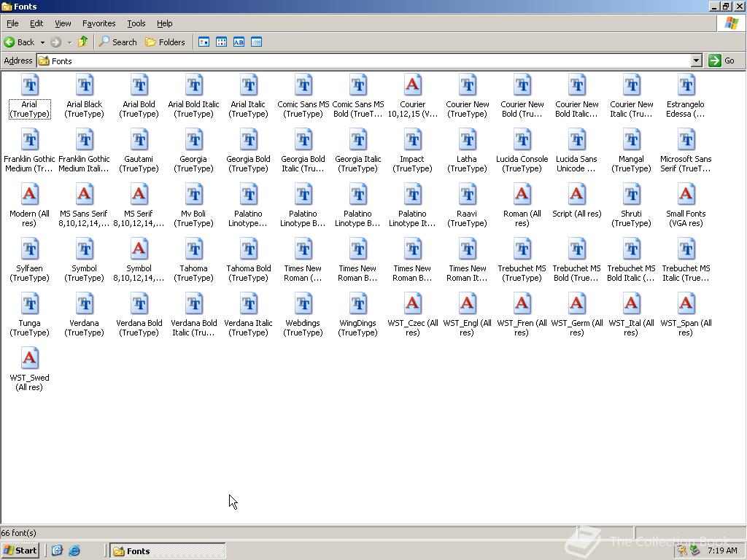Open the File menu
Image resolution: width=747 pixels, height=560 pixels.
tap(12, 23)
